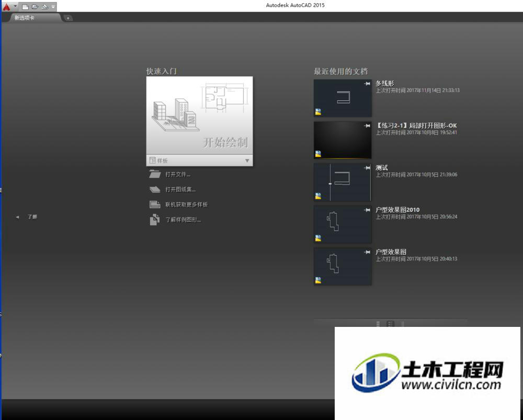Expand the 样板 template dropdown
Viewport: 523px width, 420px height.
click(x=199, y=161)
